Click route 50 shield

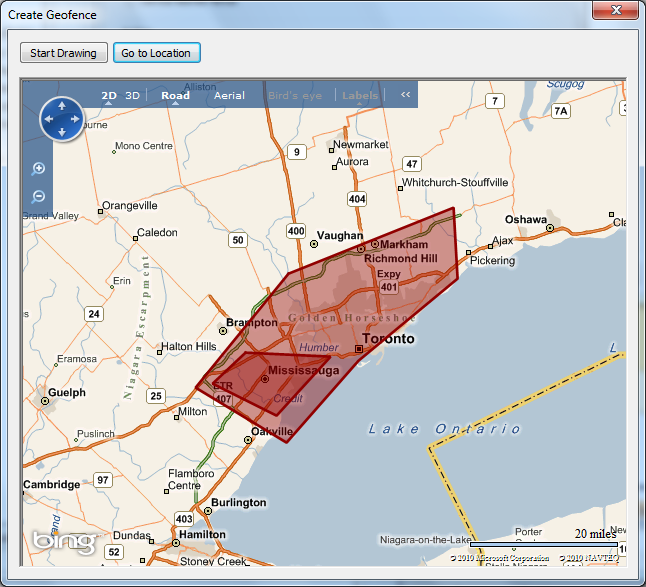(238, 240)
